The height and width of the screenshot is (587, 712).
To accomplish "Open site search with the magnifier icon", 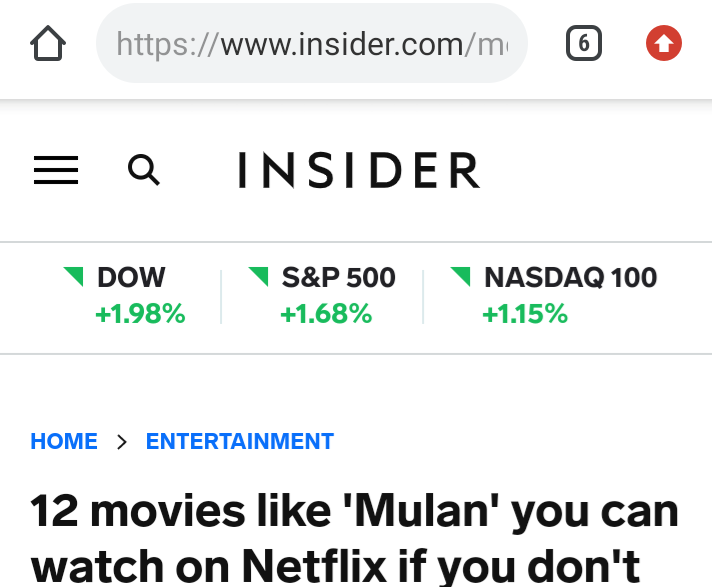I will (144, 171).
